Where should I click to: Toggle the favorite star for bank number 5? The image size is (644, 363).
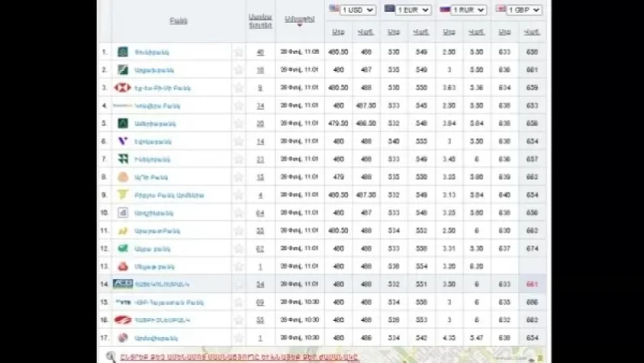(238, 123)
